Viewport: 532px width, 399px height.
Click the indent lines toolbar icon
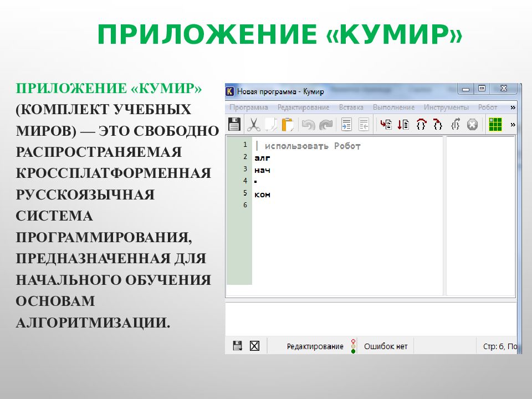346,125
